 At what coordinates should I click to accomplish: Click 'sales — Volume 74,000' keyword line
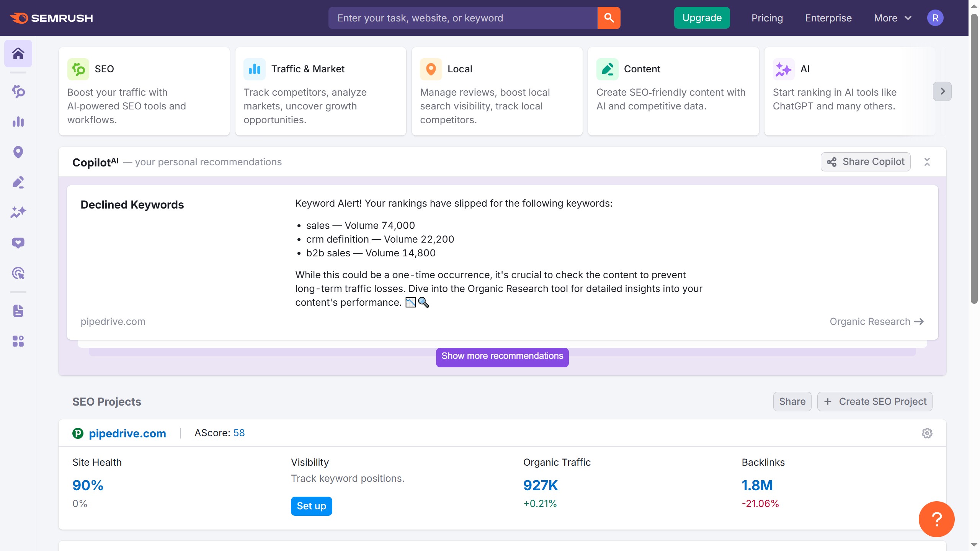pyautogui.click(x=360, y=226)
